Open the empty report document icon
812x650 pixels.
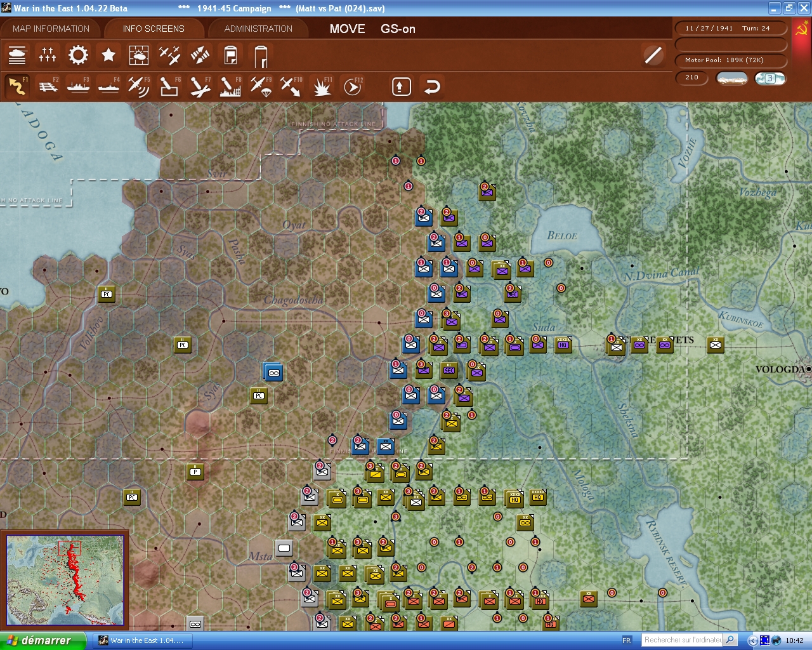point(261,55)
